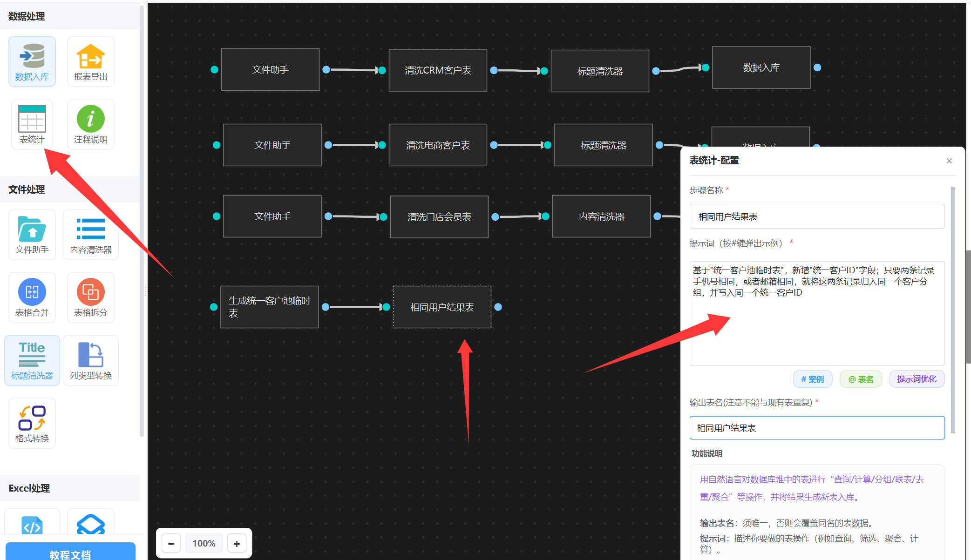Select the 内容清洗器 node on canvas
The height and width of the screenshot is (560, 971).
[601, 216]
